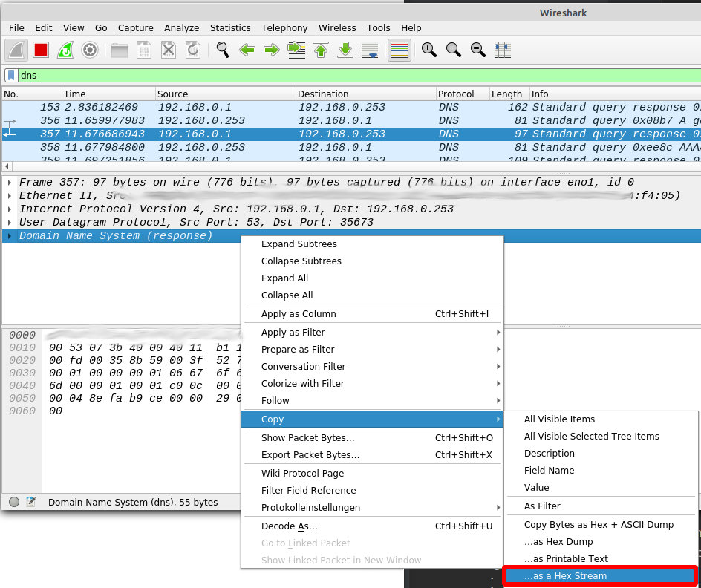
Task: Stop the running capture with red square
Action: click(x=41, y=50)
